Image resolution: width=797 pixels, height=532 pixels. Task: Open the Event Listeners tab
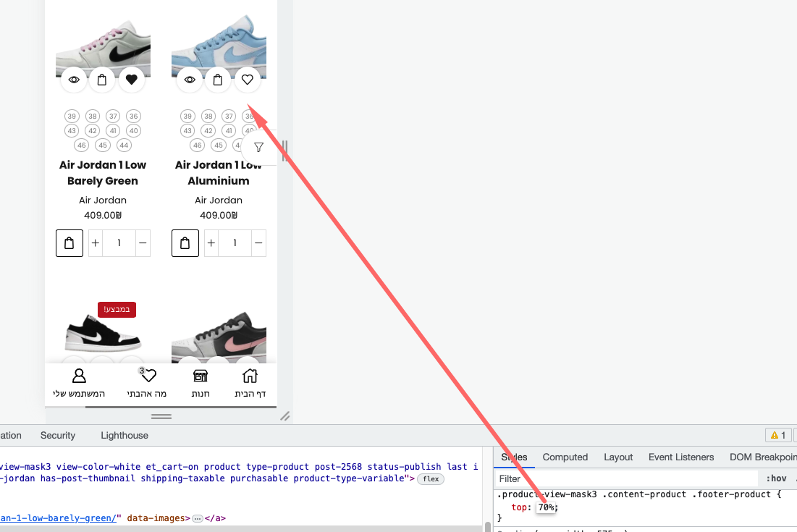pyautogui.click(x=681, y=457)
